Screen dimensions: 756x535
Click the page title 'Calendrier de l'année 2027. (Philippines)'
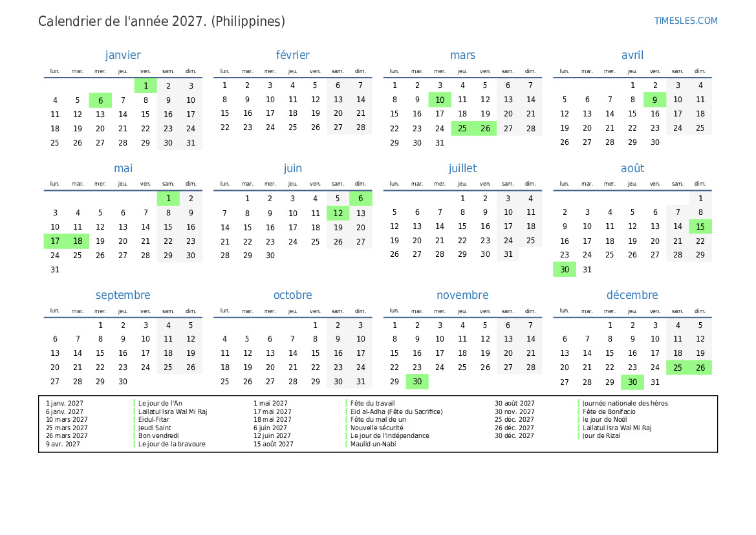162,21
